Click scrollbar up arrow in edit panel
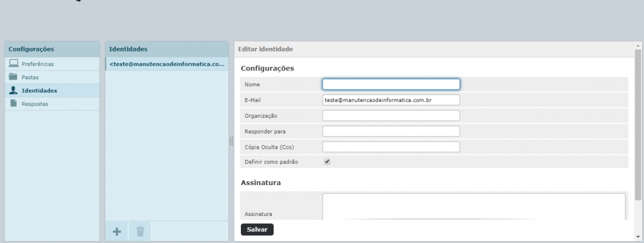Image resolution: width=644 pixels, height=243 pixels. 638,45
